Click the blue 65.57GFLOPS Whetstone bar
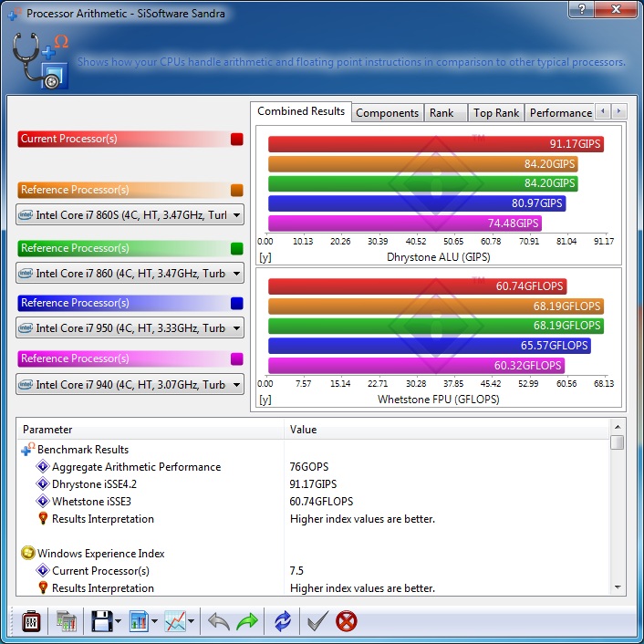The width and height of the screenshot is (644, 644). (x=430, y=346)
